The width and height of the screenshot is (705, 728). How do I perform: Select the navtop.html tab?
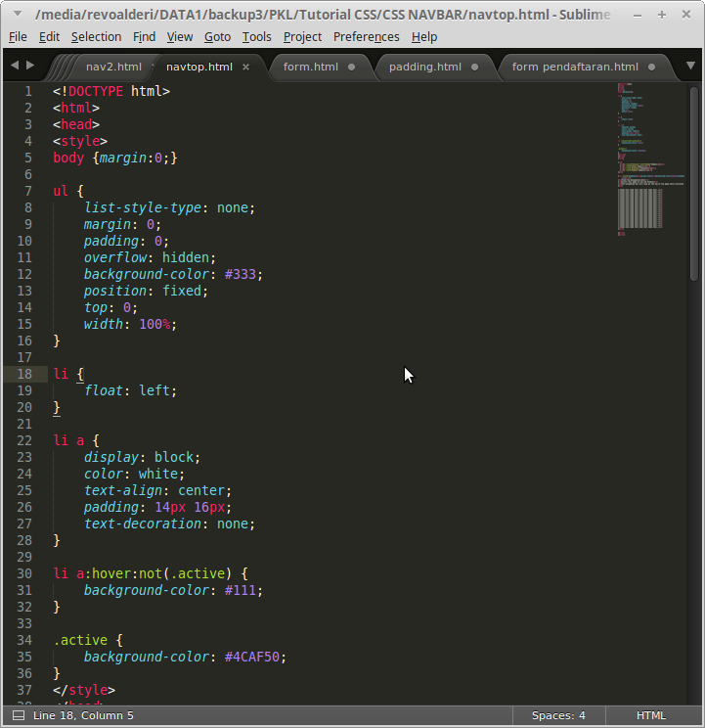pyautogui.click(x=198, y=67)
